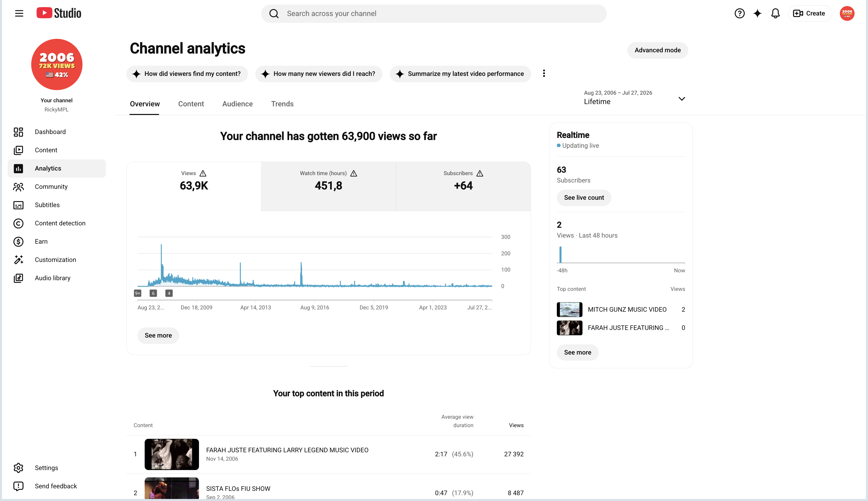Open the account avatar menu
The width and height of the screenshot is (868, 501).
[847, 13]
